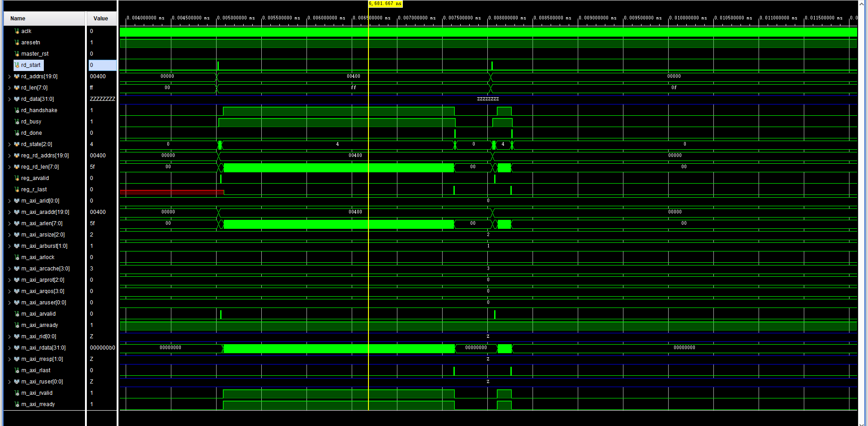This screenshot has width=868, height=426.
Task: Click the signal icon next to aclk
Action: point(16,31)
